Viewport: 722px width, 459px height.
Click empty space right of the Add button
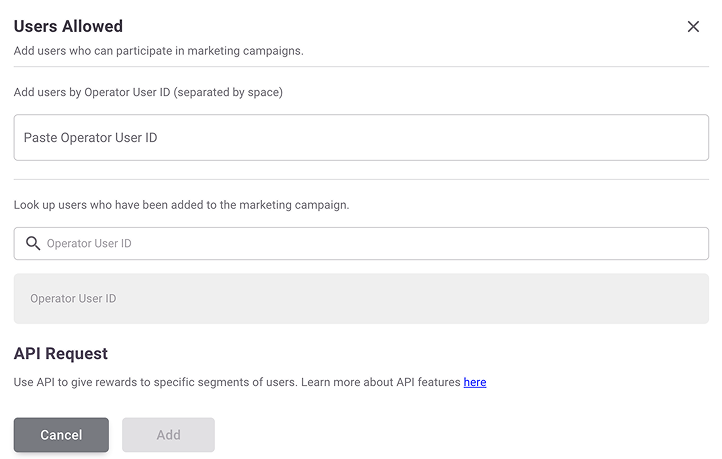[450, 435]
